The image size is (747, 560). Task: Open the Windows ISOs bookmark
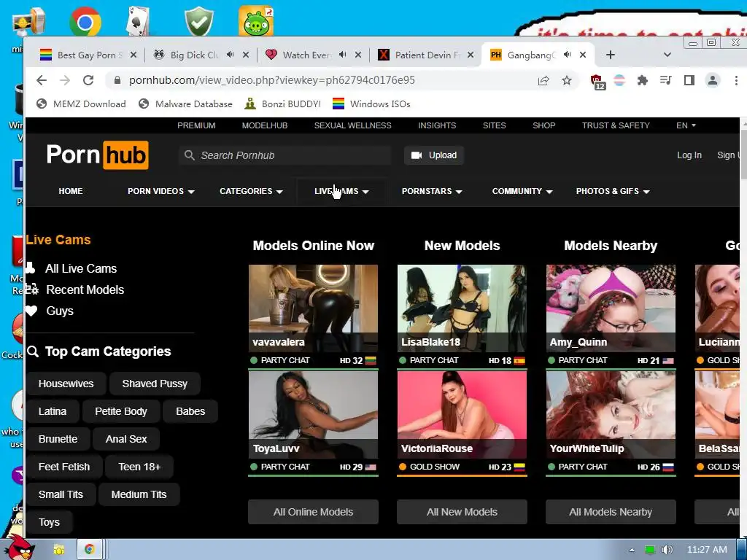pyautogui.click(x=371, y=104)
